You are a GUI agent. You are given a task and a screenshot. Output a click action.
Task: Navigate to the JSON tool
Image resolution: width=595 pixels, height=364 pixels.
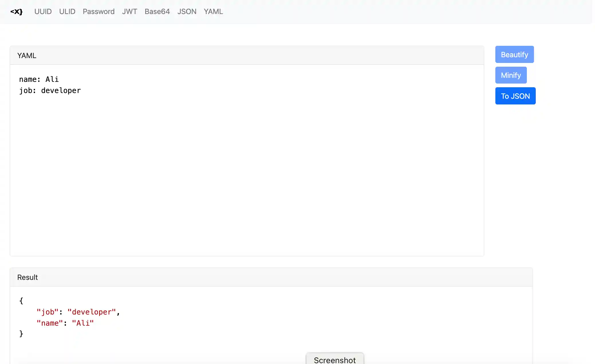pyautogui.click(x=187, y=12)
